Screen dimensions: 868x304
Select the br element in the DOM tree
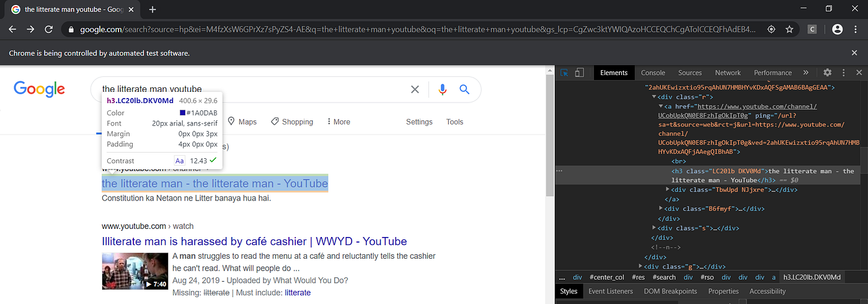point(678,161)
